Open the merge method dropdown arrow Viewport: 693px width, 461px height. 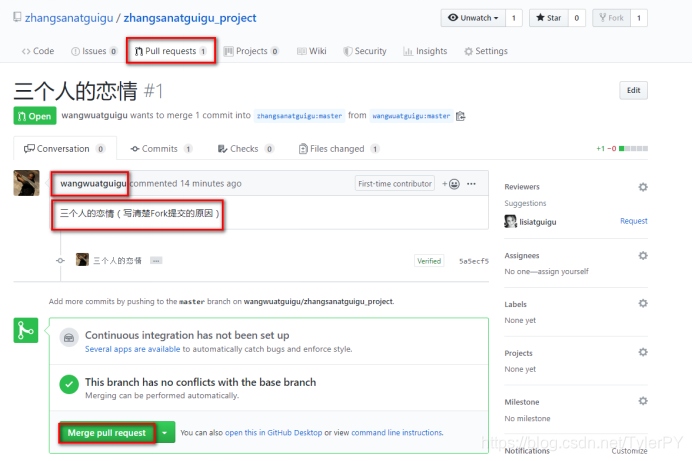164,433
